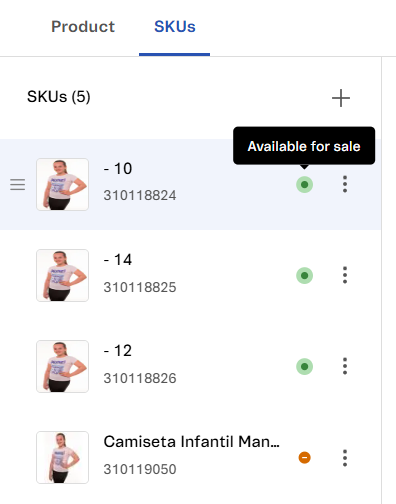The image size is (396, 504).
Task: Select the Camiseta Infantil Man... SKU name
Action: 192,442
